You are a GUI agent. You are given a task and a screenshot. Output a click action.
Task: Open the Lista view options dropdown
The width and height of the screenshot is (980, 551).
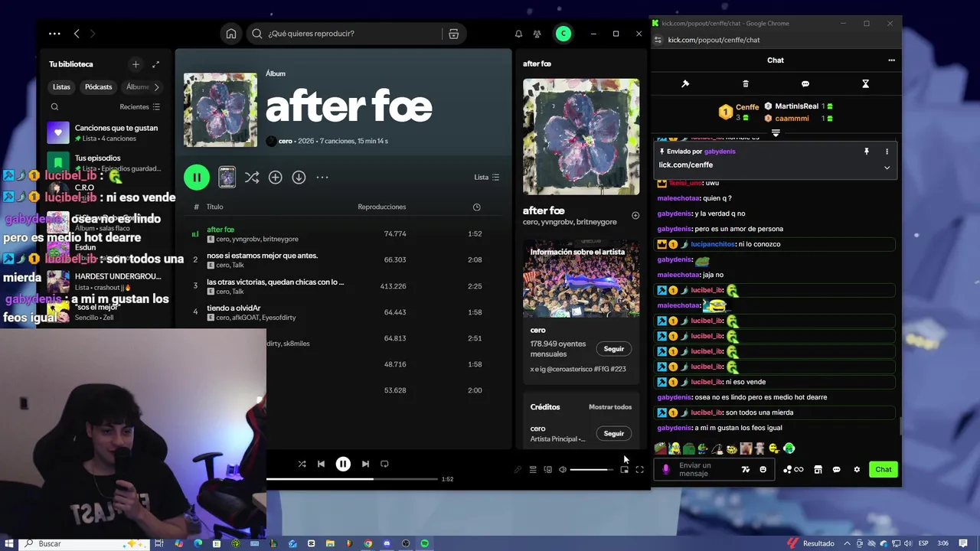click(x=487, y=178)
